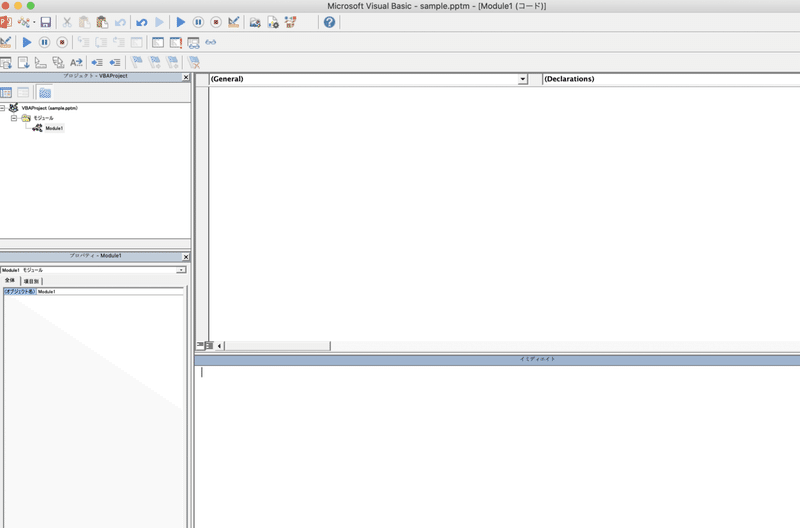The width and height of the screenshot is (800, 528).
Task: Collapse the VBAProject (sample.pptm) node
Action: click(x=3, y=108)
